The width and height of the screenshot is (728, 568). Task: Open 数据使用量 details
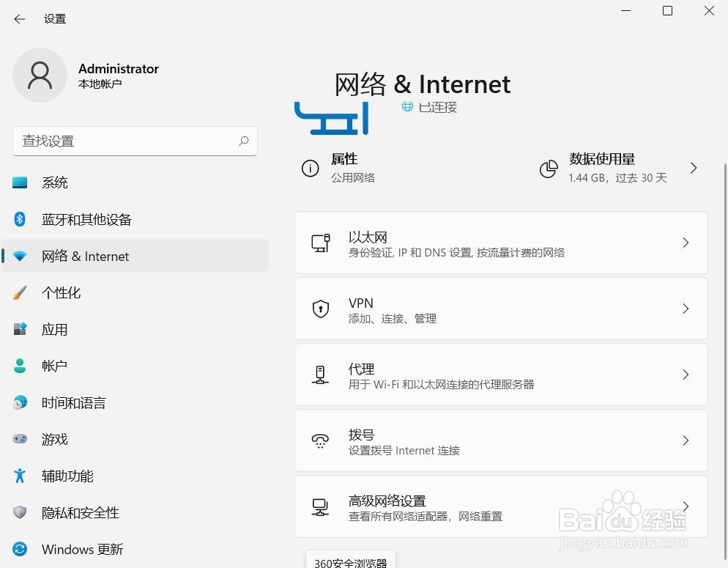617,168
